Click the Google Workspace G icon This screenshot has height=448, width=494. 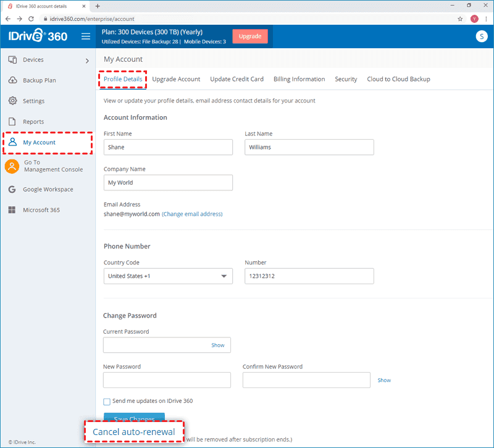coord(12,189)
